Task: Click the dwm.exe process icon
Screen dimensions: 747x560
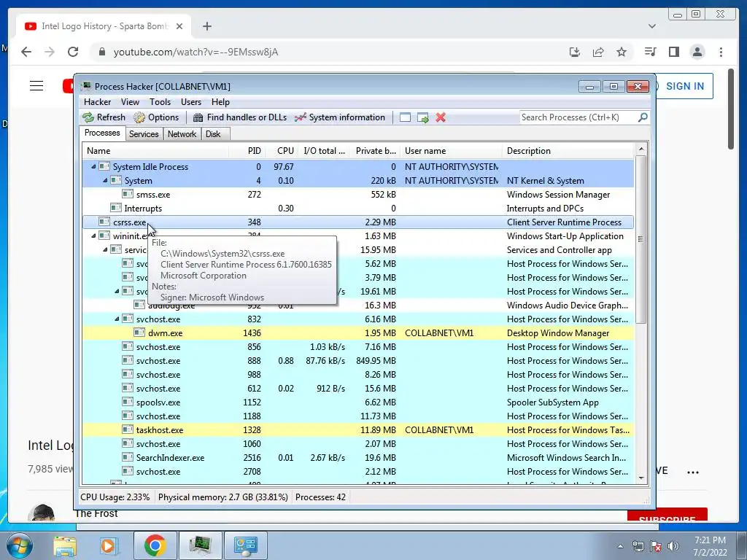Action: 139,332
